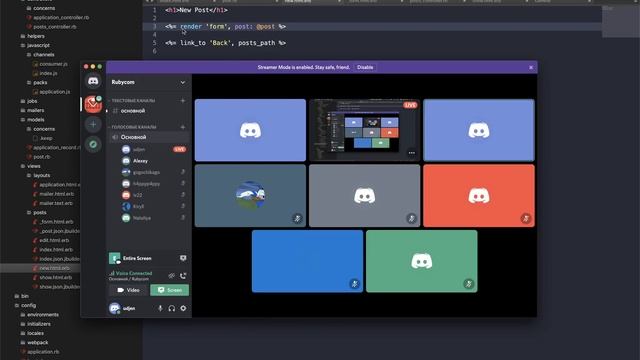Open consumer.js in editor sidebar
This screenshot has width=640, height=360.
click(x=53, y=64)
